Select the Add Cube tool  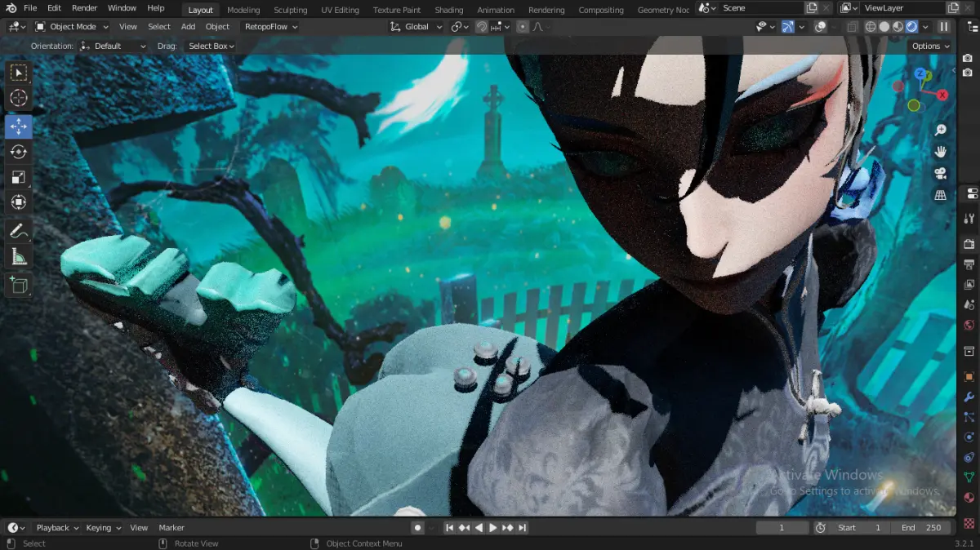tap(18, 285)
